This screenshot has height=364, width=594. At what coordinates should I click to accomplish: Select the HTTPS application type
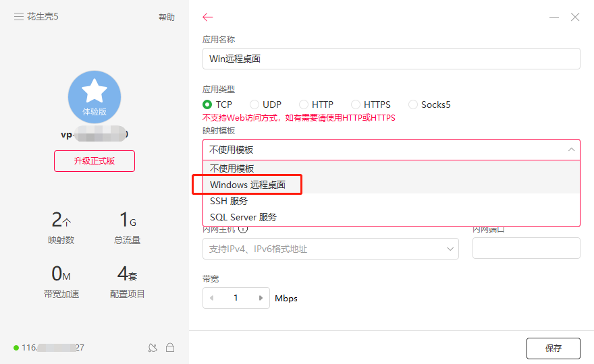(356, 104)
